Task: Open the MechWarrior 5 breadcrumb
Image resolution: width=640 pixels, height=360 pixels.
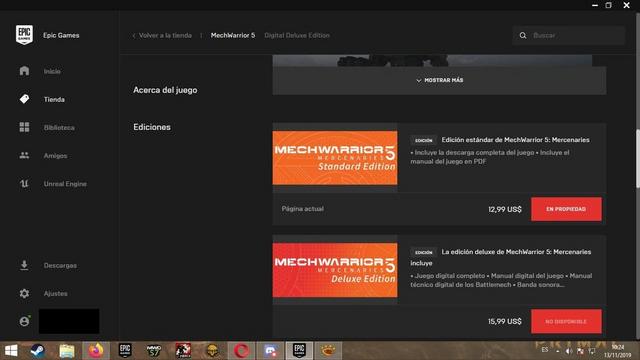Action: (x=233, y=36)
